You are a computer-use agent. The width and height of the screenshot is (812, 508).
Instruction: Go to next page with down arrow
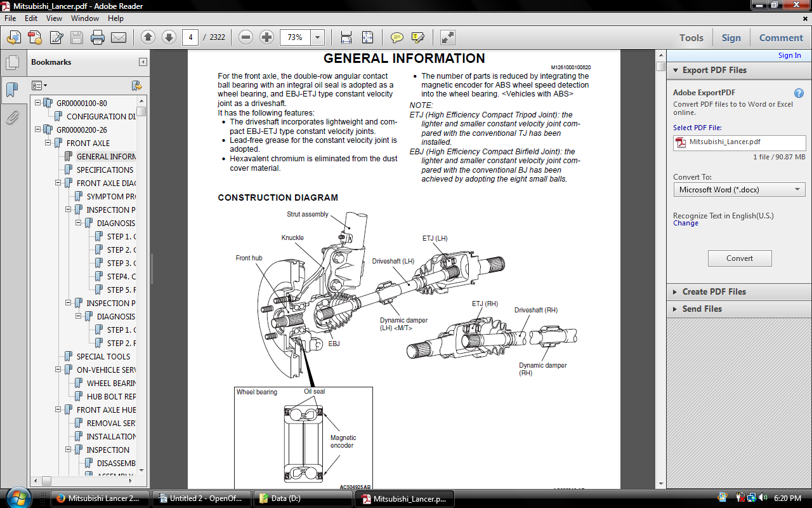(169, 37)
